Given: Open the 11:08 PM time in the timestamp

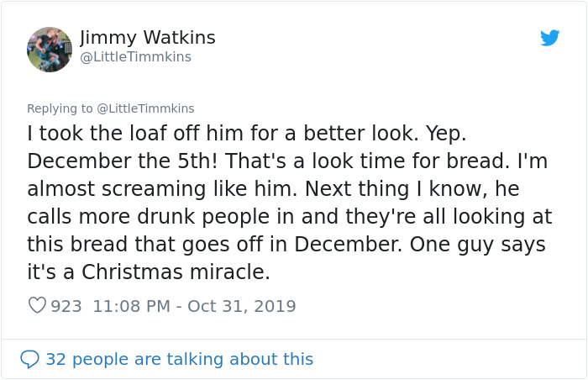Looking at the screenshot, I should click(x=130, y=306).
